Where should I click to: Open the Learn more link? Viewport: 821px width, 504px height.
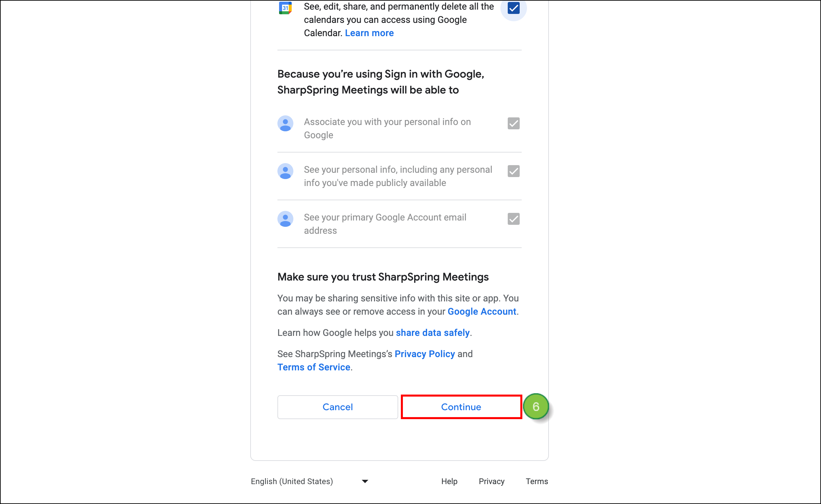pos(369,33)
